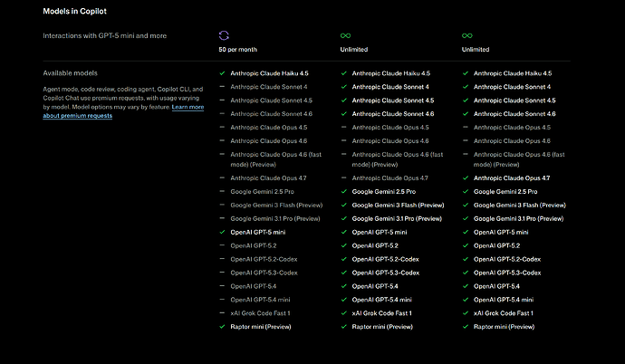This screenshot has height=364, width=625.
Task: Click the dash icon beside dimmed Google Gemini 3.1 Pro (Preview)
Action: click(222, 218)
